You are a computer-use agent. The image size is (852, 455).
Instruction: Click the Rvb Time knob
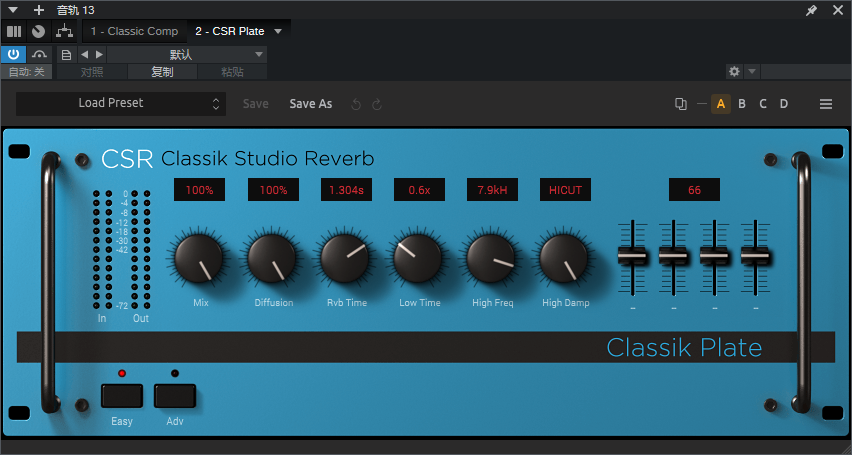click(x=345, y=259)
